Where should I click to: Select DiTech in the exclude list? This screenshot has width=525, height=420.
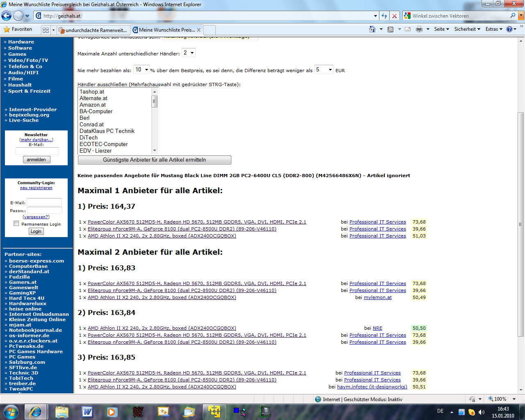tap(89, 138)
